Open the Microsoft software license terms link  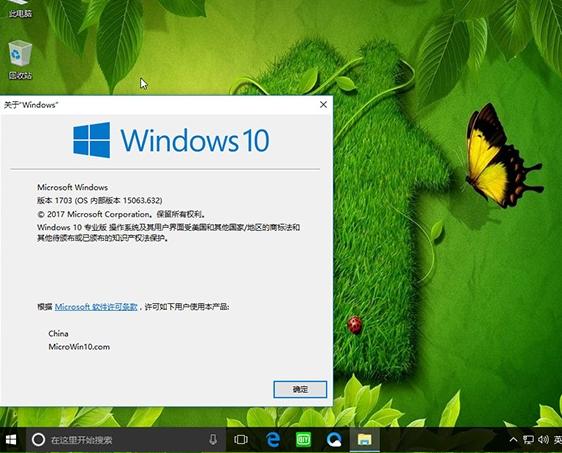(x=96, y=307)
